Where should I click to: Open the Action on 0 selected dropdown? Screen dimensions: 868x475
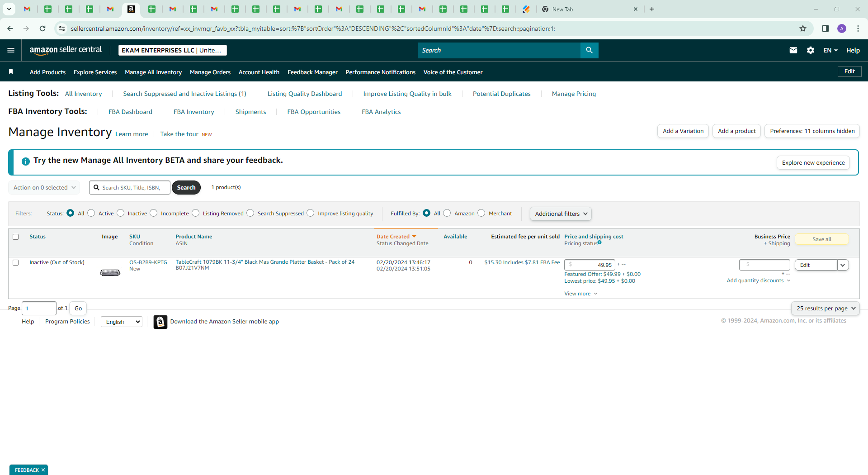[x=44, y=188]
